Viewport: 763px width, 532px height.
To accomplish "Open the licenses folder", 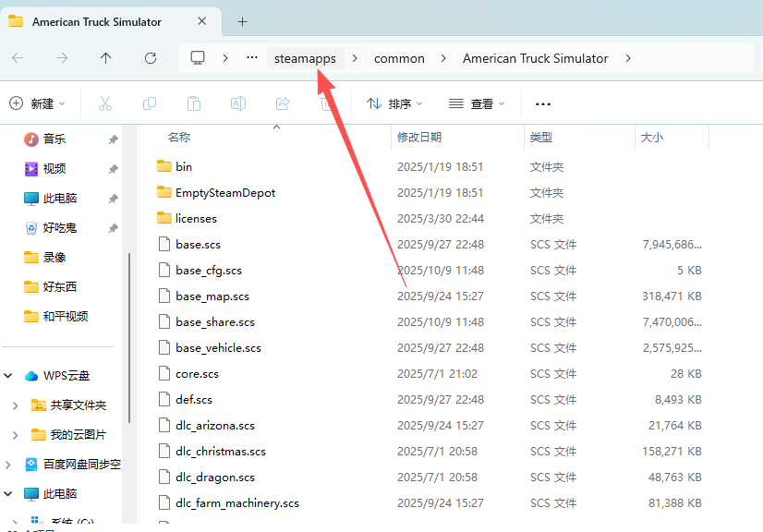I will pos(196,219).
